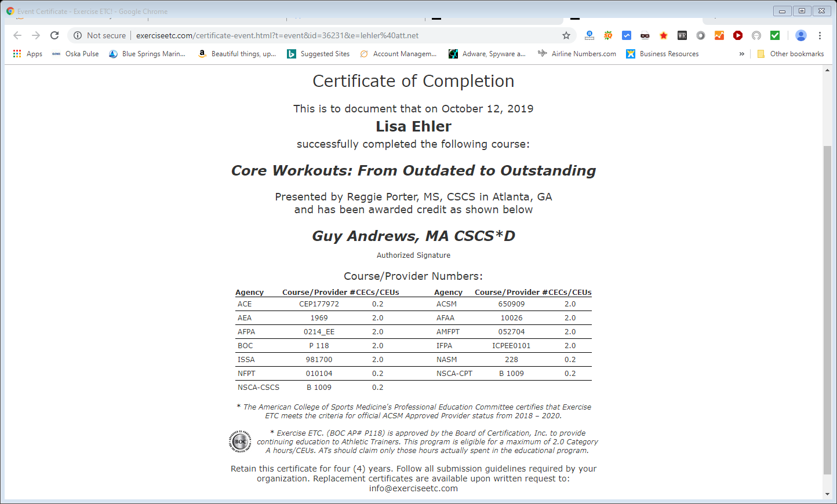Screen dimensions: 837x504
Task: Click the name Lisa Ehler
Action: coord(413,126)
